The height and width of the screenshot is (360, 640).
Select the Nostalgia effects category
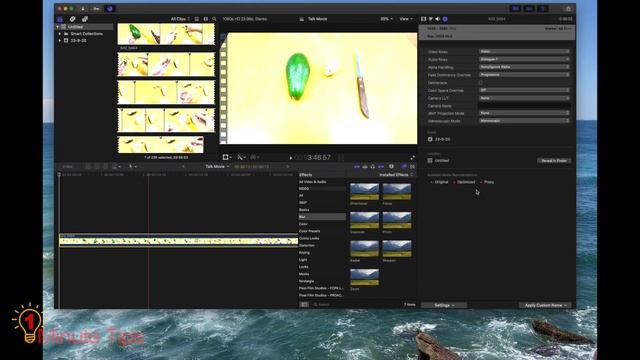coord(307,281)
